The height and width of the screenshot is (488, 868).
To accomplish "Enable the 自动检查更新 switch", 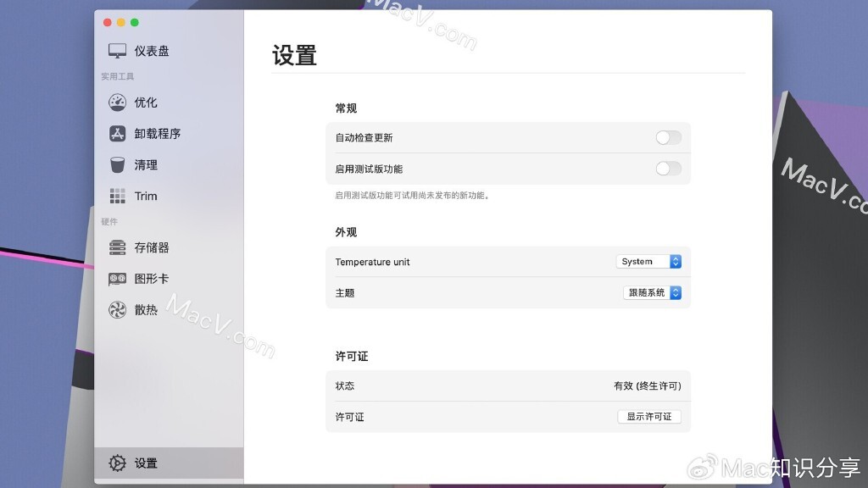I will pos(668,138).
